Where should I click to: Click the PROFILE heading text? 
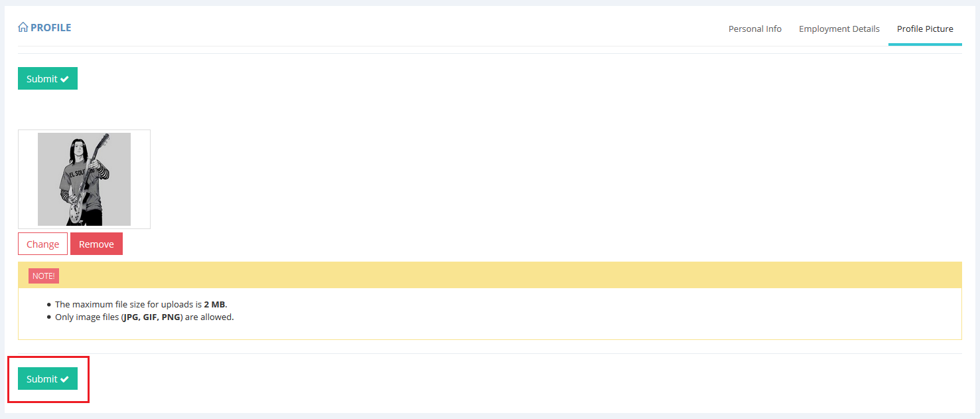pyautogui.click(x=50, y=28)
